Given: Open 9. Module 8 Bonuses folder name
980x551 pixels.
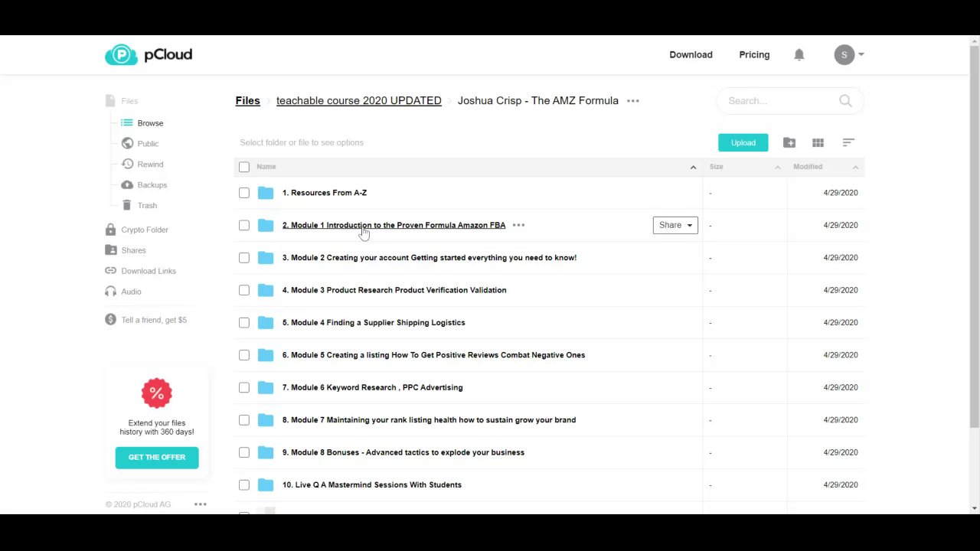Looking at the screenshot, I should click(403, 452).
